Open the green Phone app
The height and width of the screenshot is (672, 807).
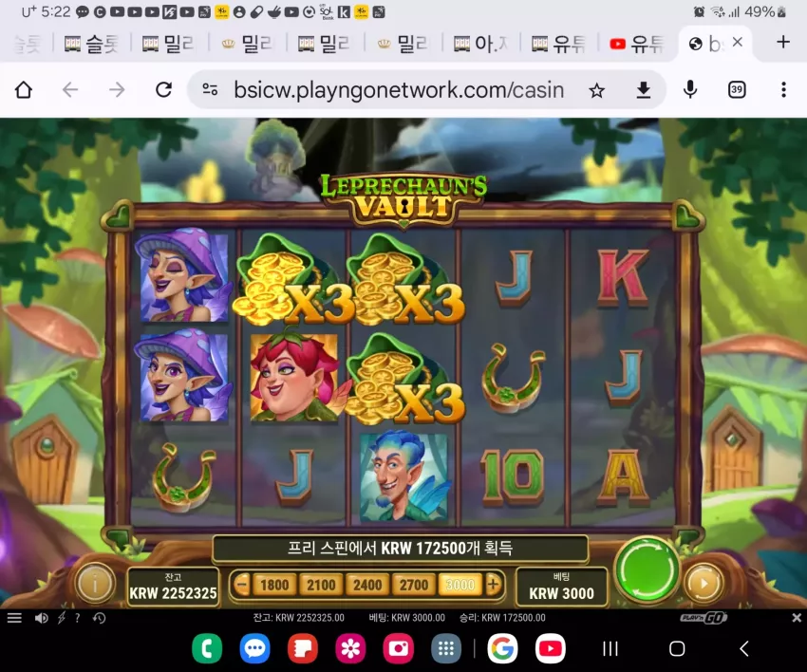[207, 648]
